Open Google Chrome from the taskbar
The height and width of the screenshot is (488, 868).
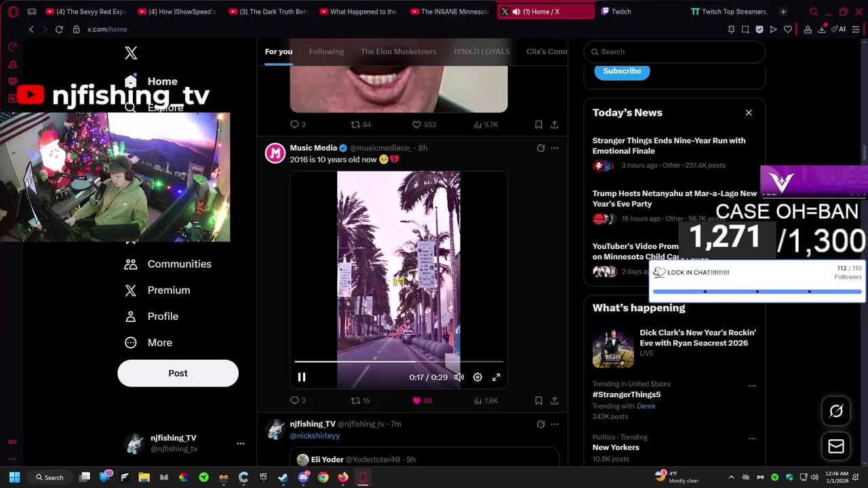pyautogui.click(x=323, y=477)
